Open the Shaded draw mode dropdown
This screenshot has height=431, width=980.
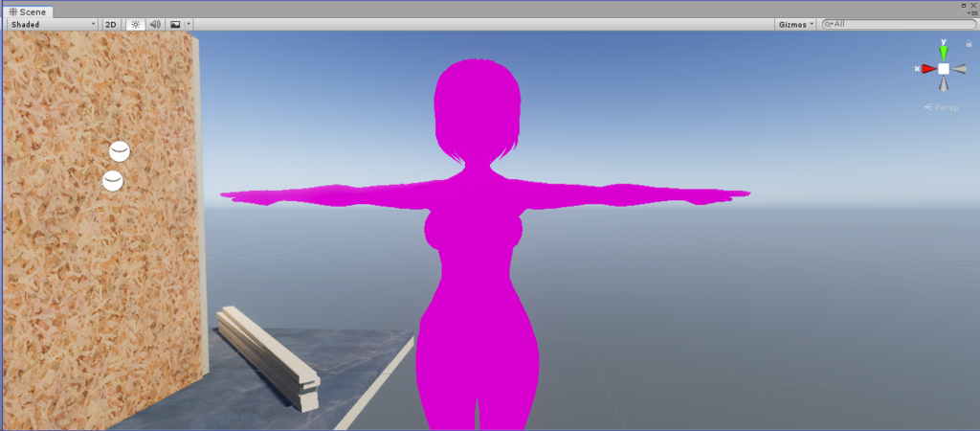tap(53, 24)
